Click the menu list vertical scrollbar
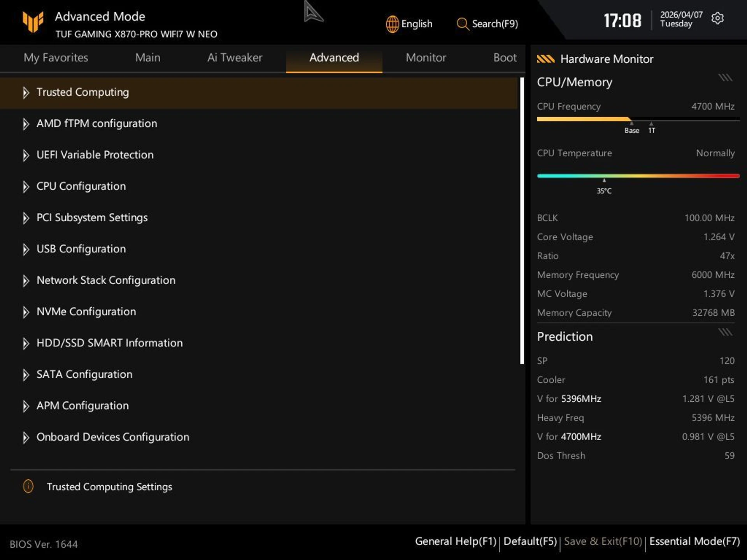 [522, 221]
